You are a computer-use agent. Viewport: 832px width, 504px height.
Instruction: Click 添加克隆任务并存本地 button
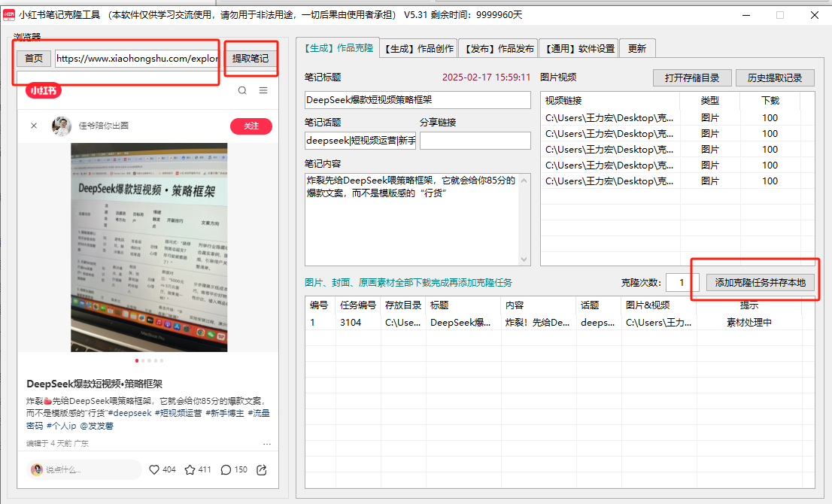coord(760,282)
